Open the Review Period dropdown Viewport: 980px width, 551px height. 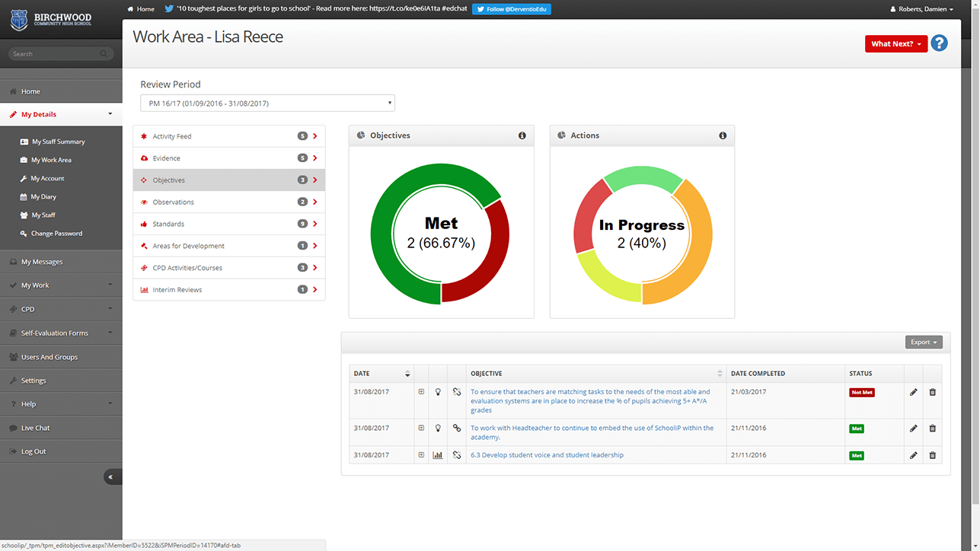[267, 103]
